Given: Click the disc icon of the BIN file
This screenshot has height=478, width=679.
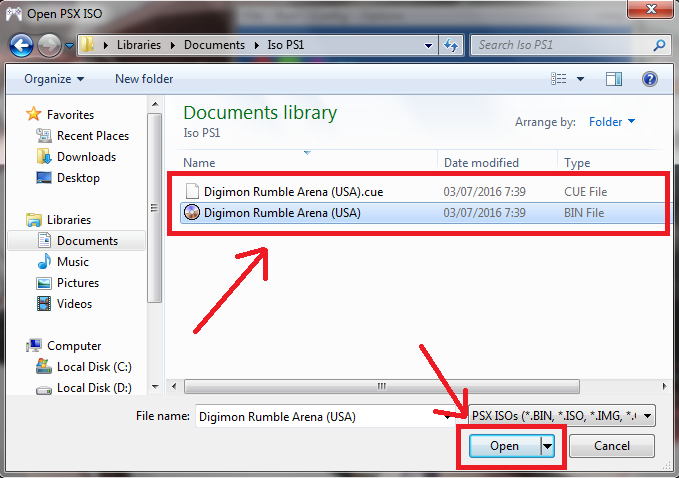Looking at the screenshot, I should pyautogui.click(x=192, y=213).
